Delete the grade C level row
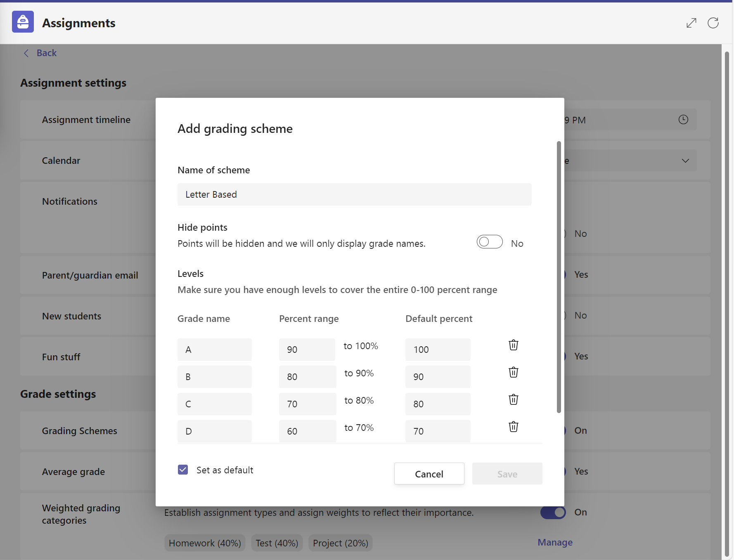 tap(513, 399)
